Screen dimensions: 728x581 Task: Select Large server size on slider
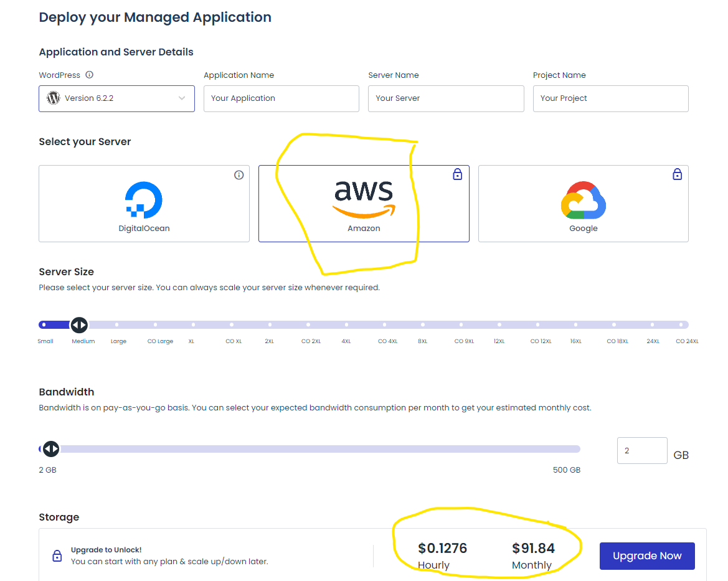point(117,324)
